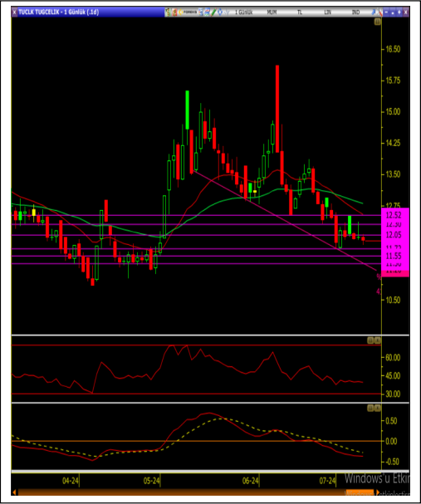
Task: Click the left scroll arrow on the timeline
Action: click(x=14, y=492)
